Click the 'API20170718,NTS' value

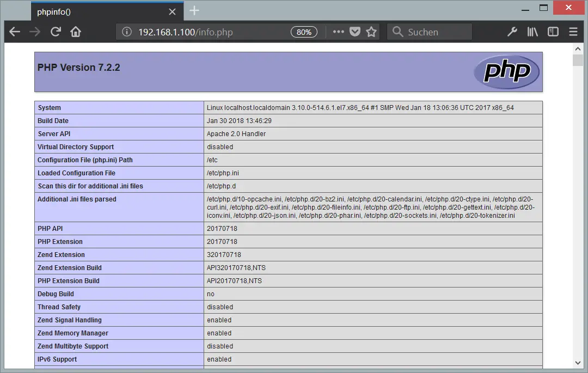234,281
